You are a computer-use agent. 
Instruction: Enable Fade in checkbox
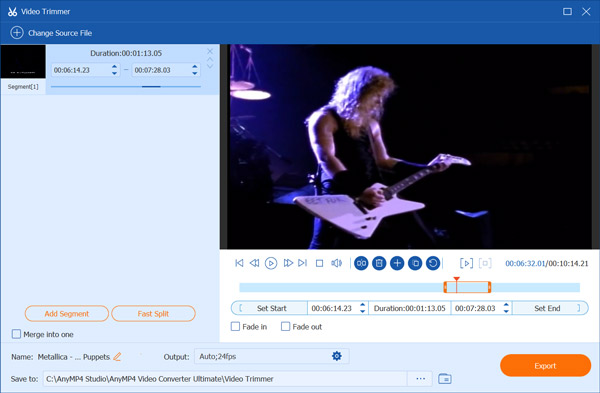tap(235, 326)
